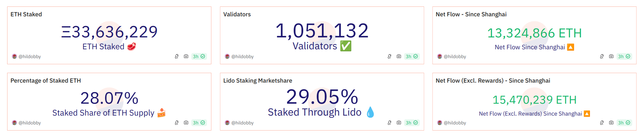
Task: Click the 3h refresh badge on ETH Staked card
Action: pyautogui.click(x=199, y=56)
